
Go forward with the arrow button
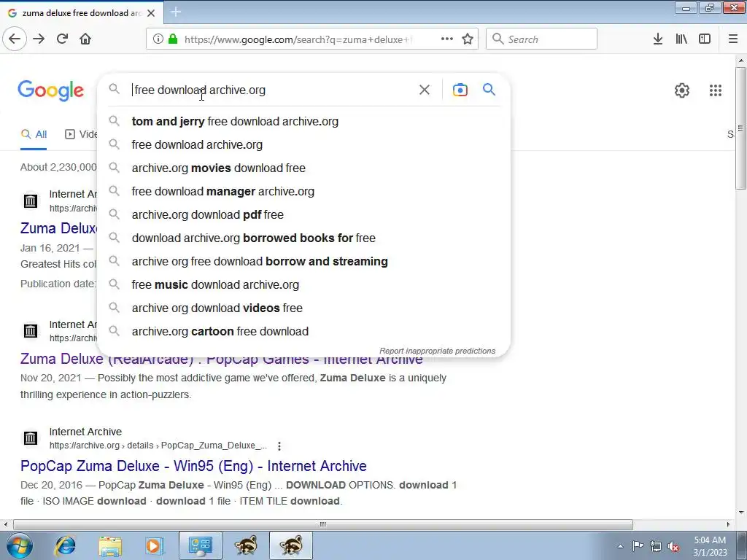(39, 39)
